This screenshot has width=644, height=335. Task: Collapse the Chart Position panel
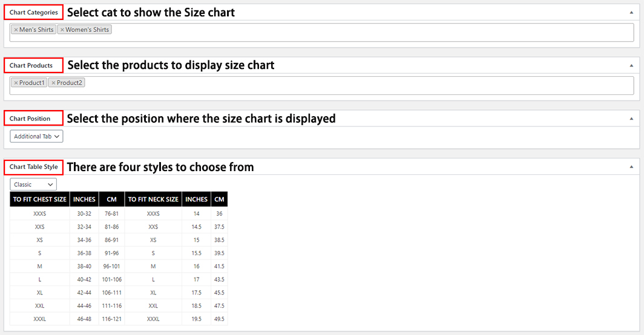(631, 119)
